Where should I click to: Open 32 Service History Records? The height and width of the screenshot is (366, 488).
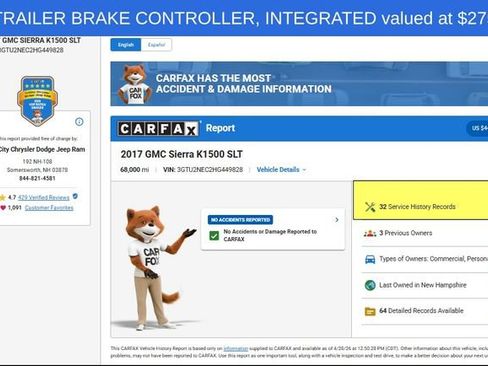click(421, 200)
